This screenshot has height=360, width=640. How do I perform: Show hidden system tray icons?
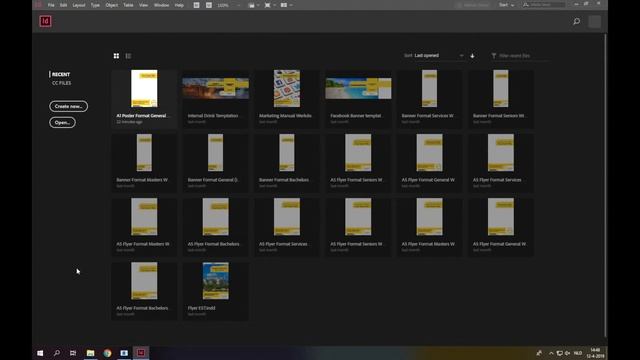pos(551,353)
